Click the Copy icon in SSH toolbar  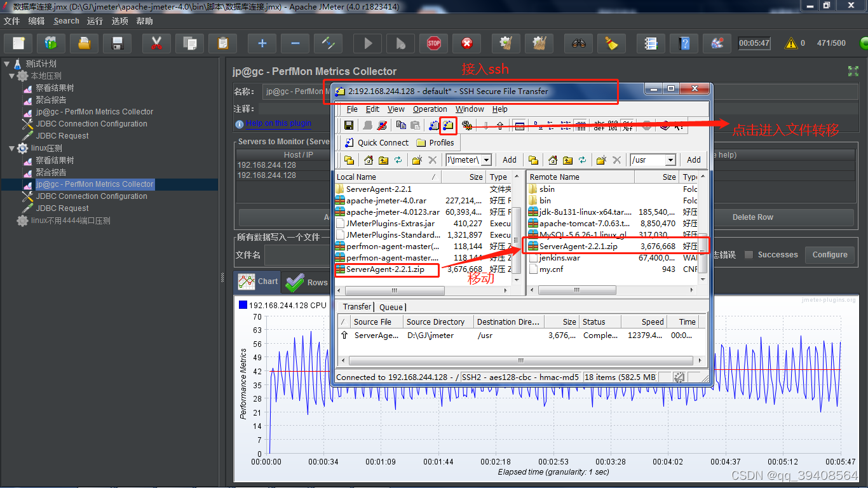point(401,125)
